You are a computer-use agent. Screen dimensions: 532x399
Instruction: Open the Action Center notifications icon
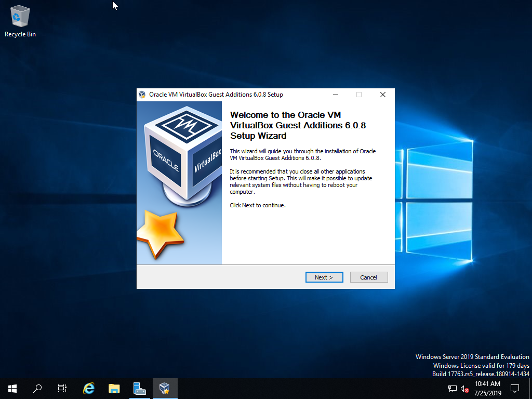[515, 389]
